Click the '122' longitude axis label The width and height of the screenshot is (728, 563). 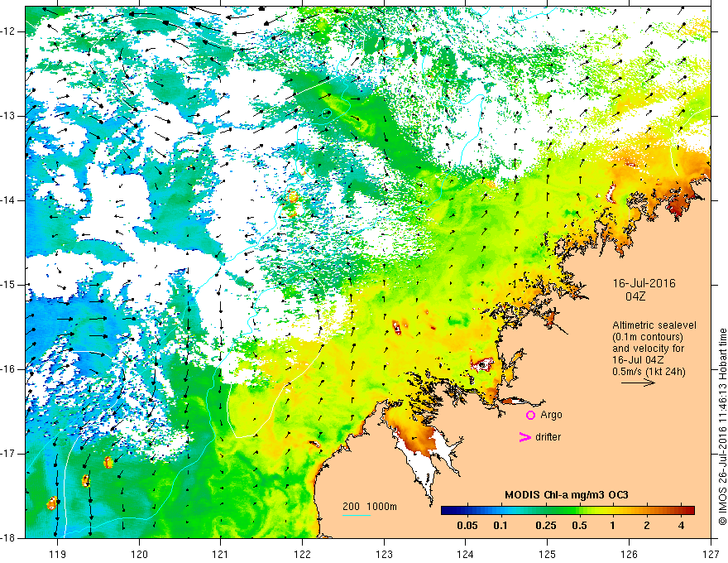(302, 554)
